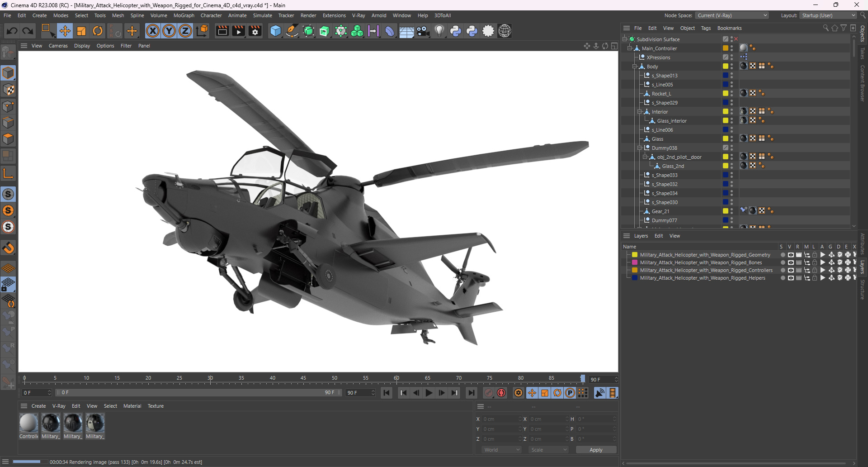The image size is (868, 467).
Task: Open Object Manager Tags menu
Action: click(x=706, y=28)
